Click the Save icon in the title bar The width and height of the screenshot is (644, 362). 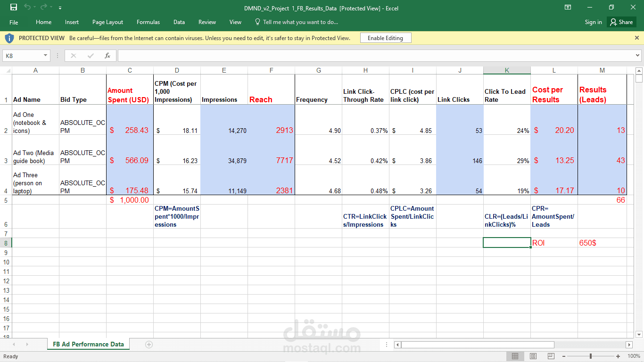click(14, 8)
